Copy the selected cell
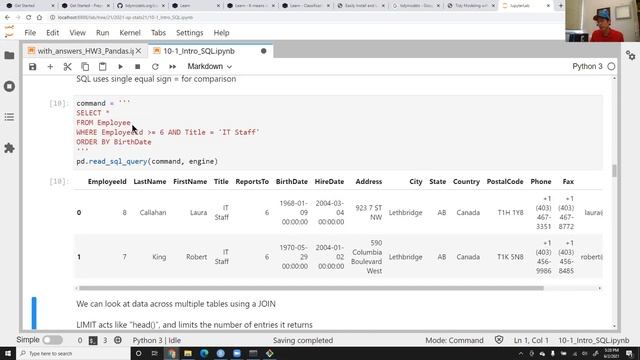This screenshot has width=640, height=360. 85,67
